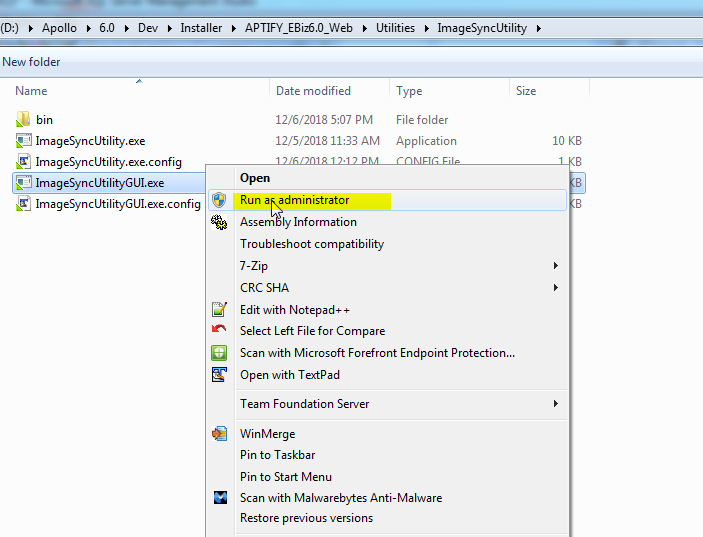Sort by Size column header
The image size is (703, 537).
pyautogui.click(x=526, y=91)
